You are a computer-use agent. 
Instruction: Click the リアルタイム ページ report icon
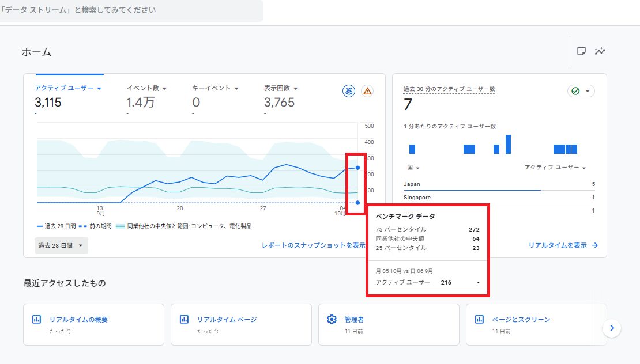(x=184, y=319)
